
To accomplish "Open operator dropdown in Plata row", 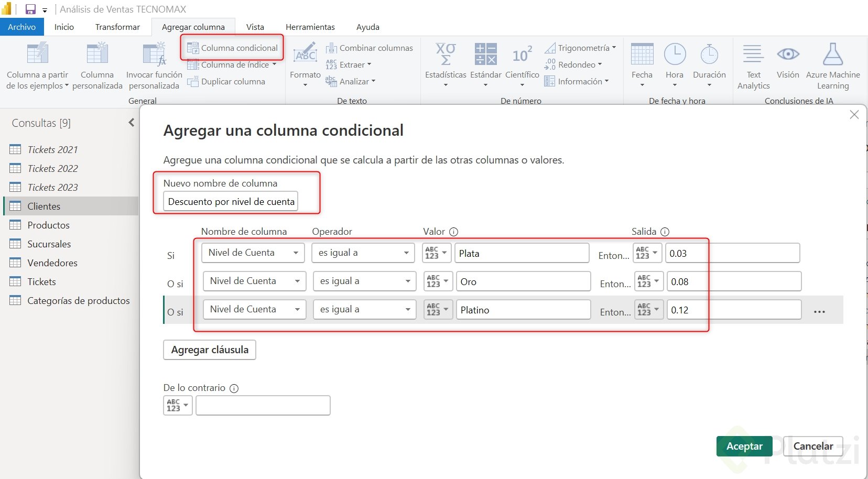I will 363,253.
